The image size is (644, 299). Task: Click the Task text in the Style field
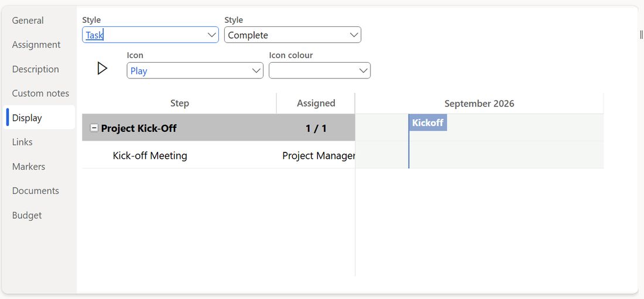point(94,35)
